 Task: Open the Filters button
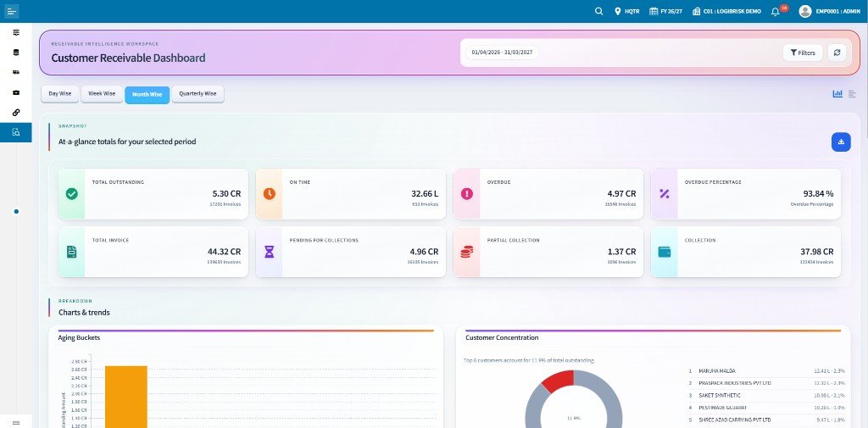tap(802, 53)
